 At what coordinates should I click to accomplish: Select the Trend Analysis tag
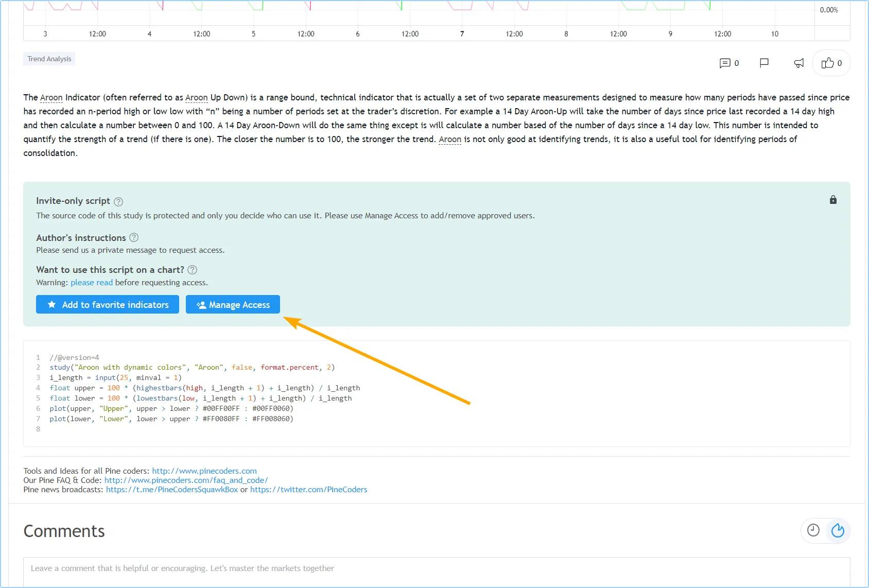pyautogui.click(x=49, y=59)
